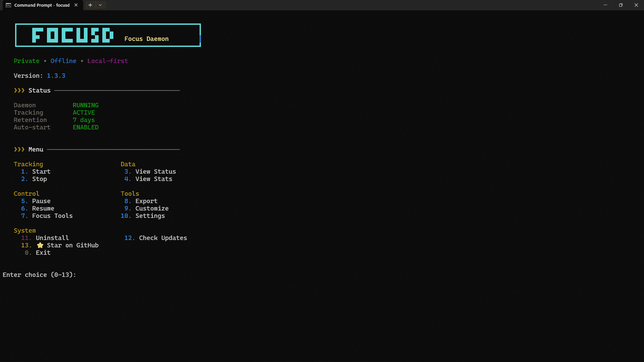Click menu option 2 Stop
Screen dimensions: 644x362
point(34,179)
